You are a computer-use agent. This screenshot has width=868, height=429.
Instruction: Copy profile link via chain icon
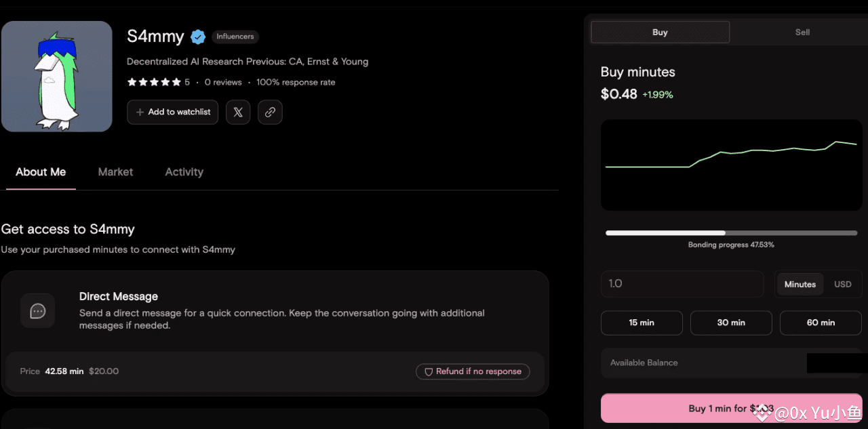270,113
